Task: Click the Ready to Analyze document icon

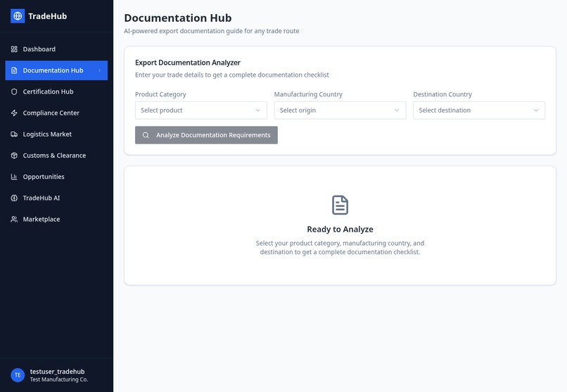Action: pos(340,205)
